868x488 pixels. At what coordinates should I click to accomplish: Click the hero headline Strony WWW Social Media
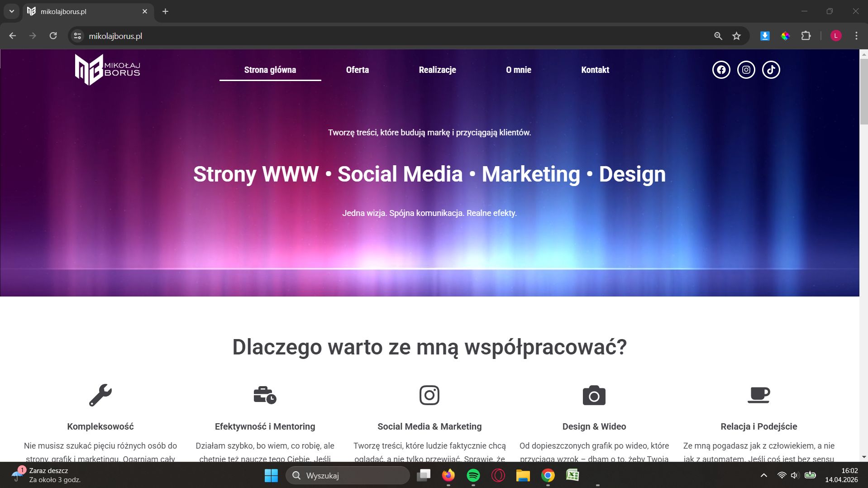[x=429, y=174]
